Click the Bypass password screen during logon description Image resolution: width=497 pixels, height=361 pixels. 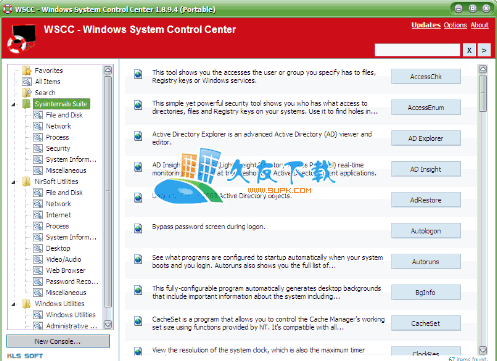[209, 227]
